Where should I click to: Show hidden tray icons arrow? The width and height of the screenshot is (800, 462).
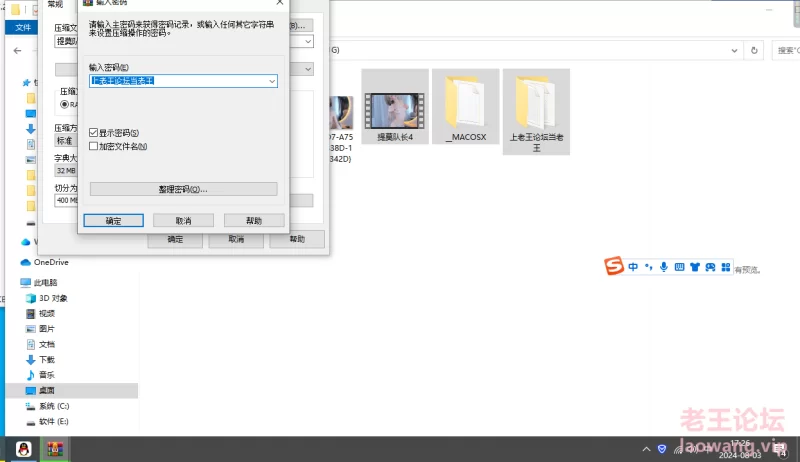point(646,449)
